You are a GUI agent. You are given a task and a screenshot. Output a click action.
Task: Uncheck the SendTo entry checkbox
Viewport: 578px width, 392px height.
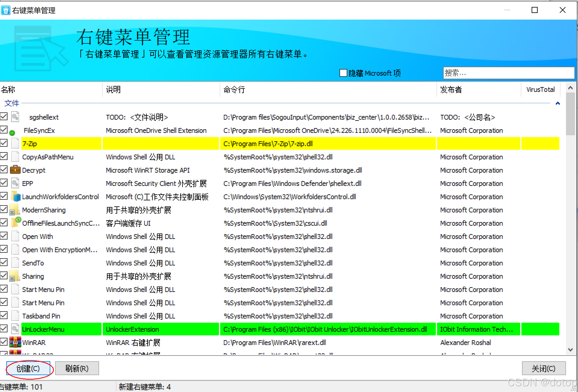pyautogui.click(x=4, y=262)
